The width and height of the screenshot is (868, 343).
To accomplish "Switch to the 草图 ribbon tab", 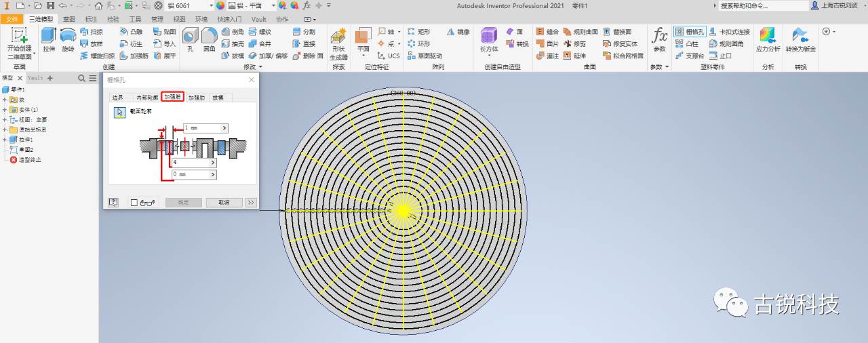I will (68, 20).
